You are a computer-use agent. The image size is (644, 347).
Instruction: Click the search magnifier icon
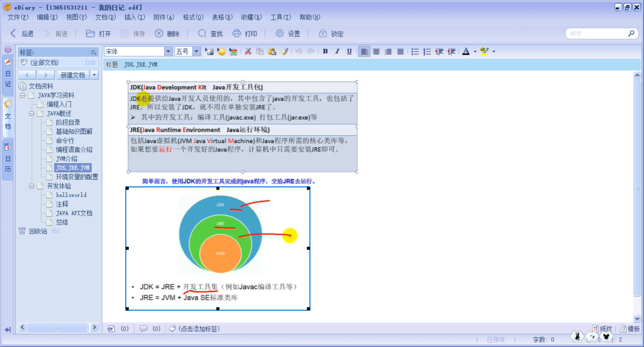pos(631,34)
